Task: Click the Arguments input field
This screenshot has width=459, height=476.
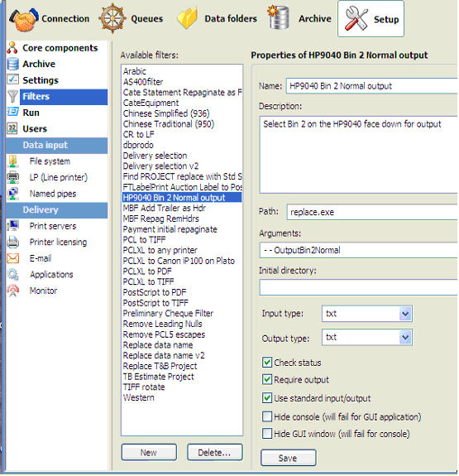Action: [x=359, y=250]
